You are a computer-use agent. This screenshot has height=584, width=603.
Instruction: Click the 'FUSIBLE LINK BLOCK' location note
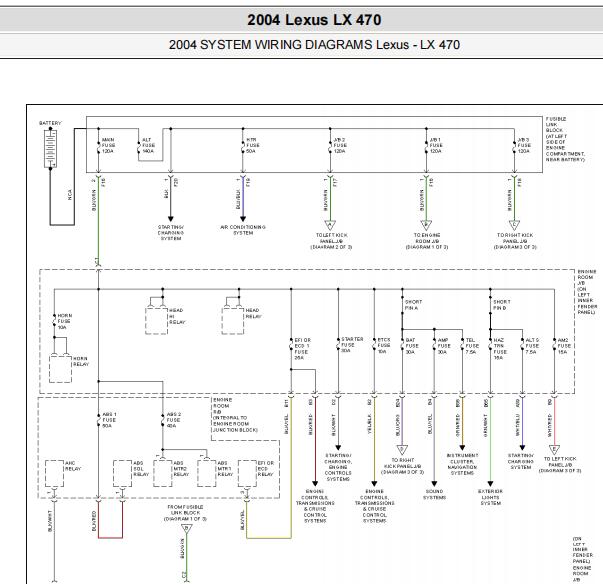pos(565,139)
